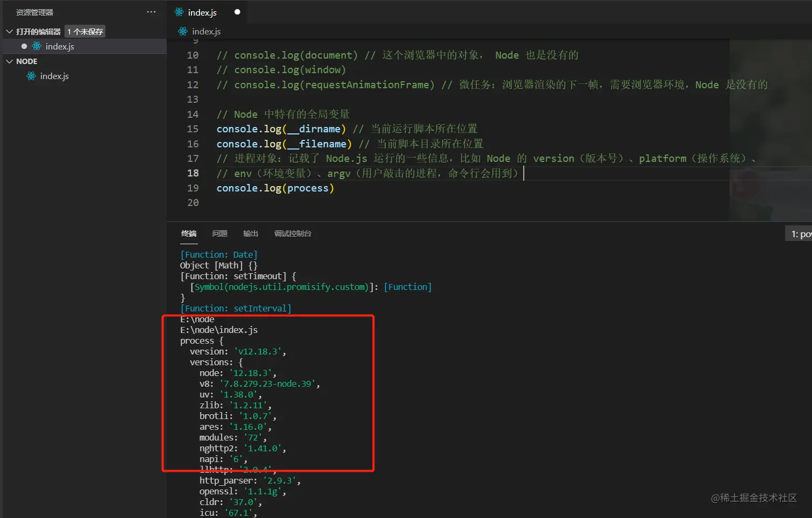Click the http_parser '2.9.3' terminal line
Screen dimensions: 812x518
[x=250, y=480]
